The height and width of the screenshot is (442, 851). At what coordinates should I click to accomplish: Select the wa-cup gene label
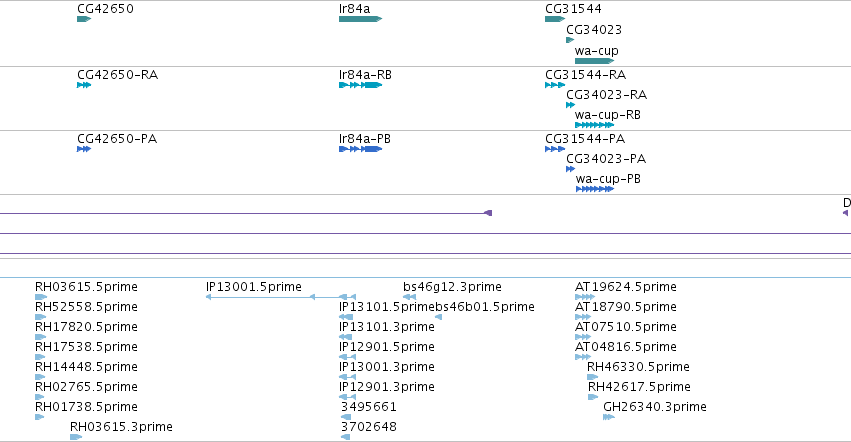pos(596,50)
